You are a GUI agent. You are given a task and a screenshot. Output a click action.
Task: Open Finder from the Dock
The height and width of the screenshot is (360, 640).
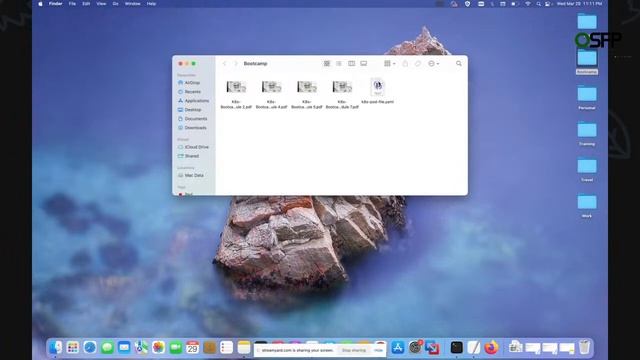coord(56,347)
